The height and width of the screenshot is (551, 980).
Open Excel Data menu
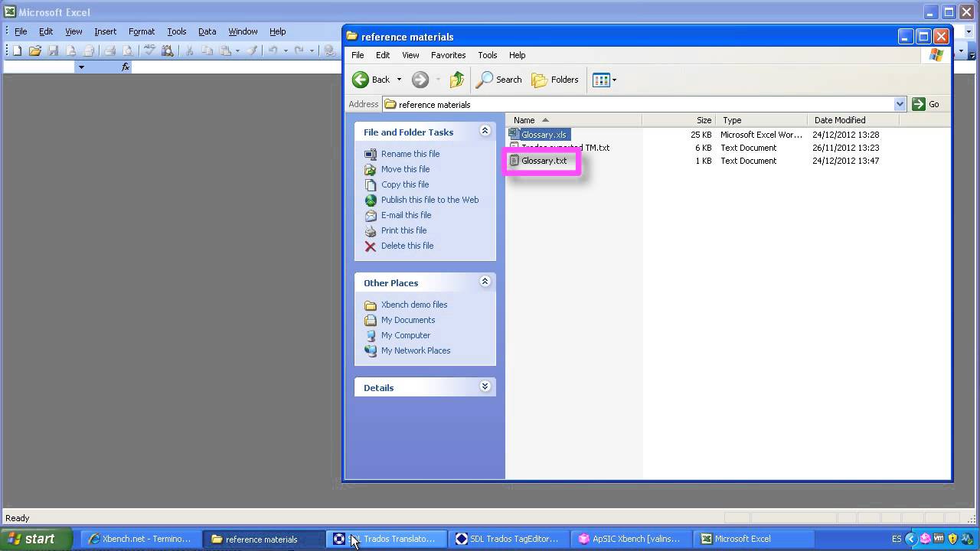click(x=207, y=31)
